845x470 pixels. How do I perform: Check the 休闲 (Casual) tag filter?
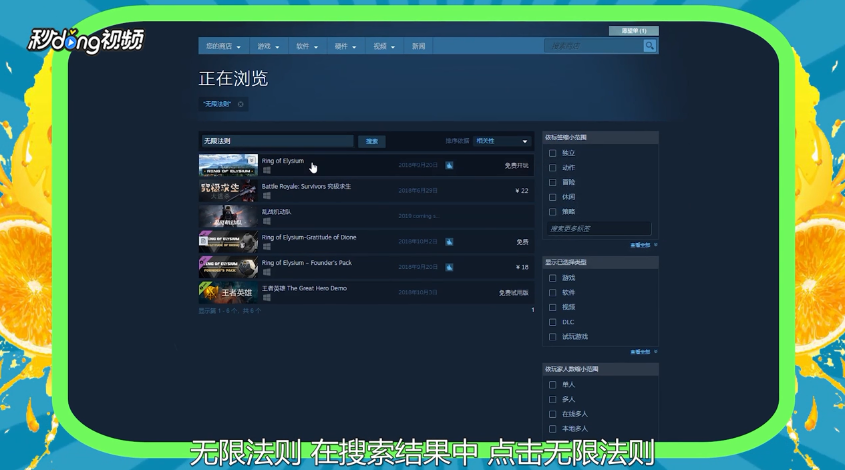552,197
